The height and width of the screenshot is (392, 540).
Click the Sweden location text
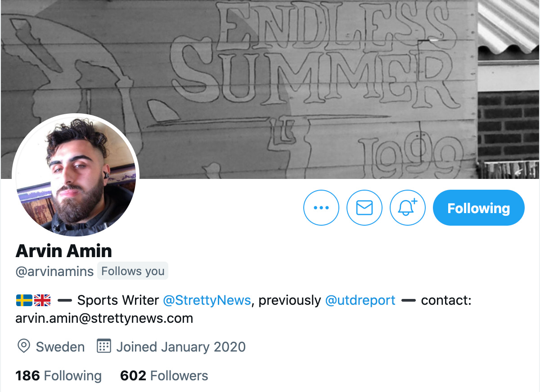60,347
